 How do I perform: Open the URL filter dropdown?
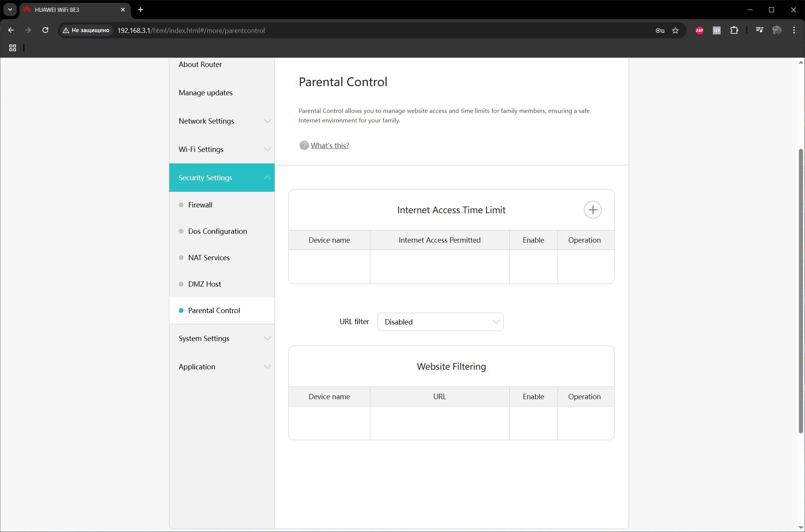(440, 322)
